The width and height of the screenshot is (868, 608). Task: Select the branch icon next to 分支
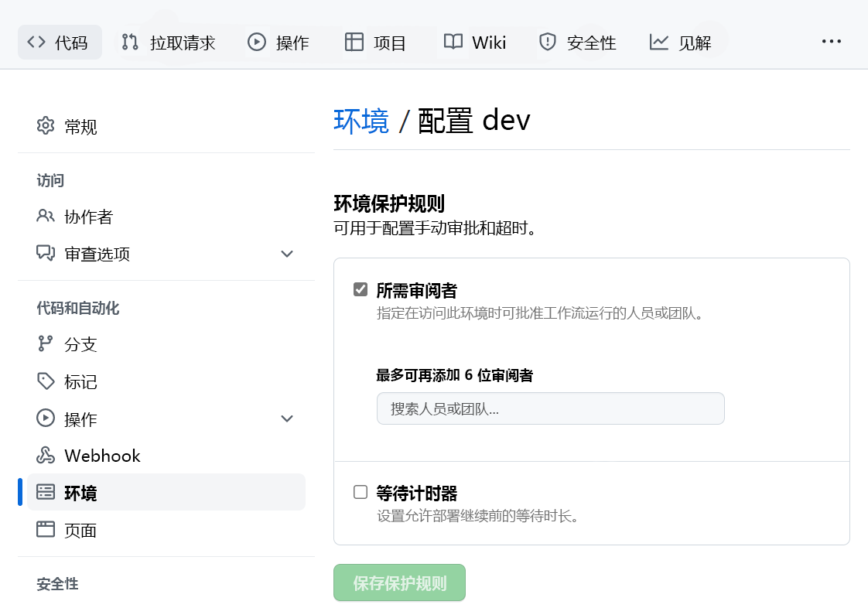tap(45, 343)
